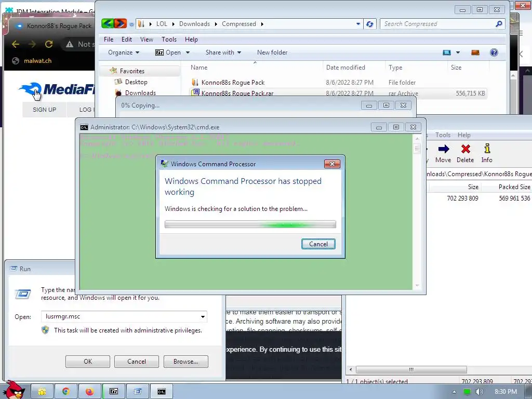Toggle the Explorer preview pane icon
This screenshot has width=532, height=399.
475,52
